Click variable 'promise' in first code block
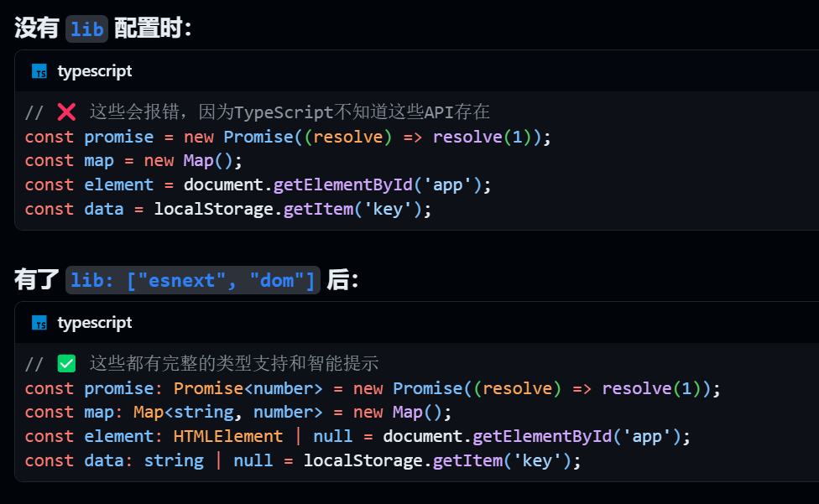Viewport: 819px width, 504px height. coord(119,137)
